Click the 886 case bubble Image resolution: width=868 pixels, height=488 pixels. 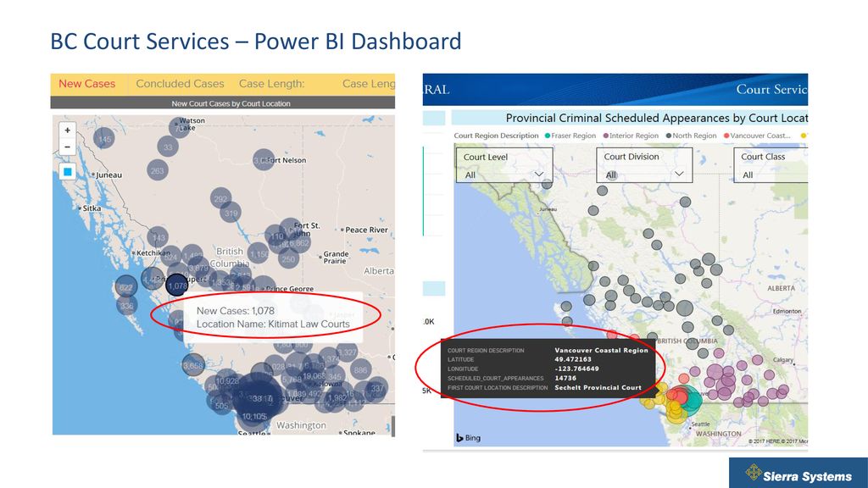tap(360, 369)
